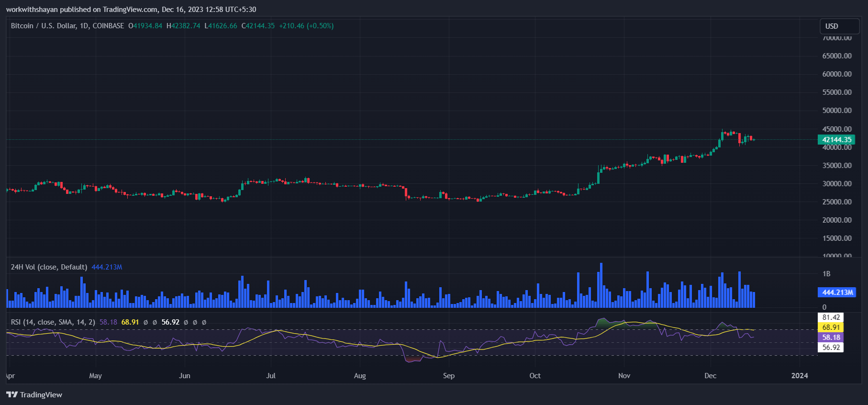Screen dimensions: 868x405
Task: Click the 35000.00 price axis label
Action: click(x=837, y=166)
